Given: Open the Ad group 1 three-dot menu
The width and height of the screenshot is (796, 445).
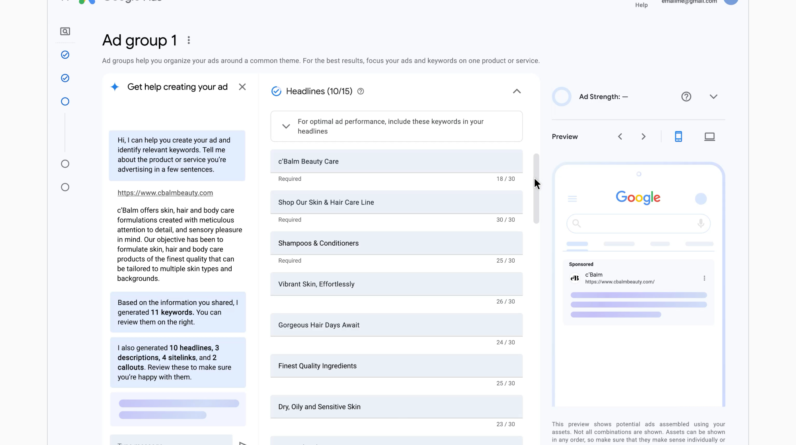Looking at the screenshot, I should coord(189,41).
